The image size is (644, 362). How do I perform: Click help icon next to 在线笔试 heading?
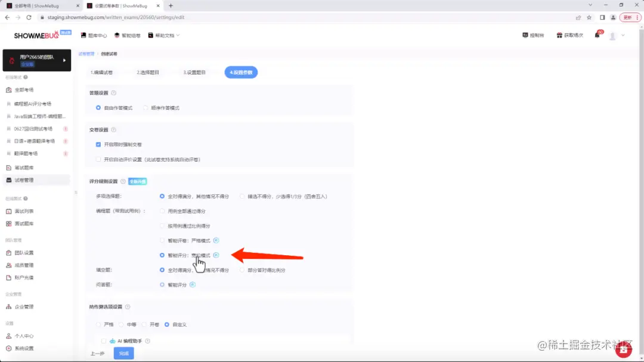(x=26, y=78)
